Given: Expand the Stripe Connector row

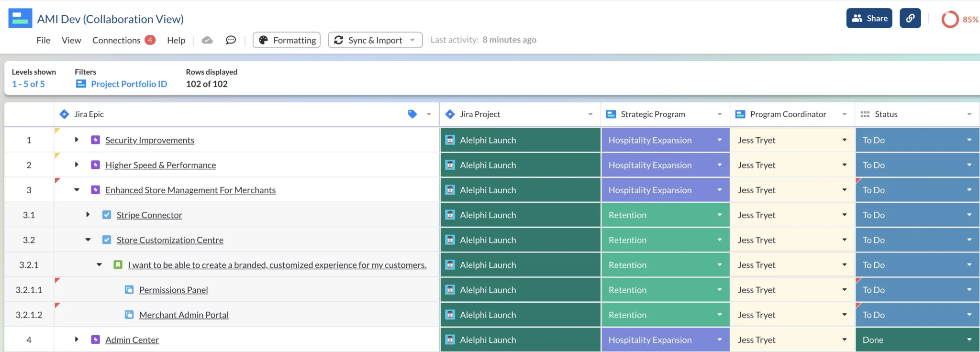Looking at the screenshot, I should [x=88, y=215].
